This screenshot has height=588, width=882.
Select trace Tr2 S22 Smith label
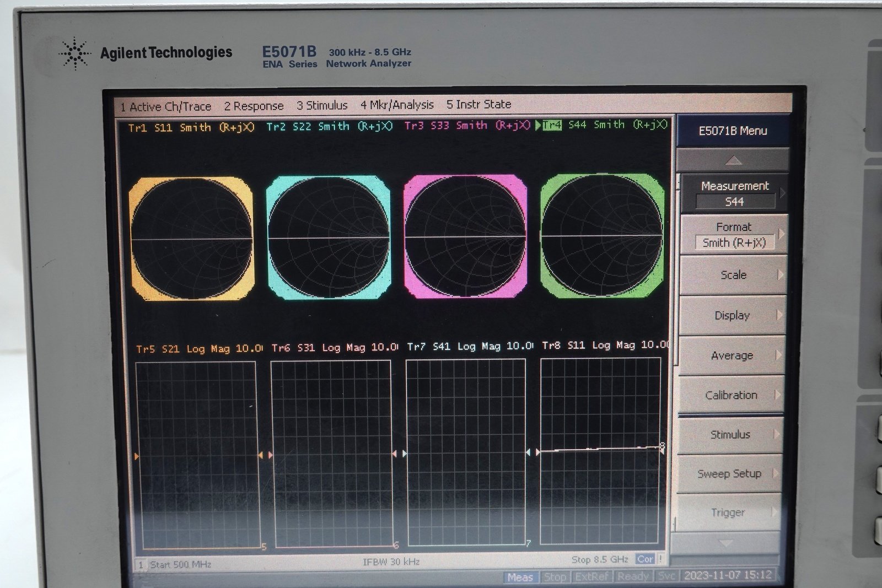329,126
